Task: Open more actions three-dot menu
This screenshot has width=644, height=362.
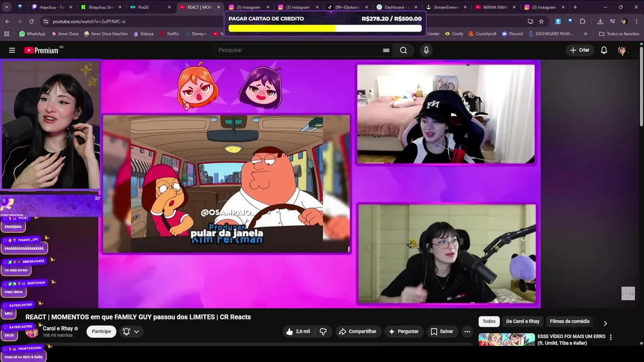Action: tap(467, 331)
